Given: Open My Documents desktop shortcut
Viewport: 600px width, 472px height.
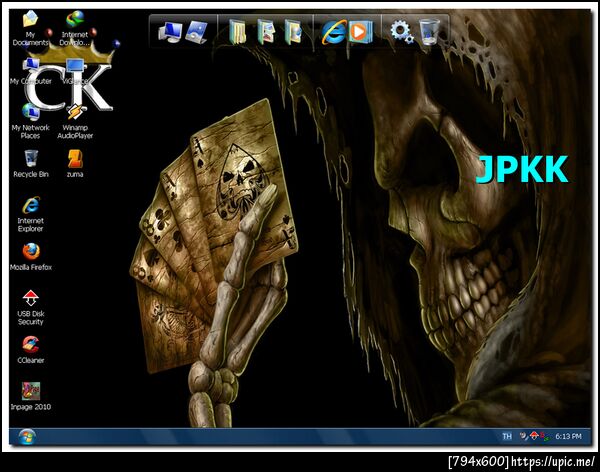Looking at the screenshot, I should tap(30, 29).
